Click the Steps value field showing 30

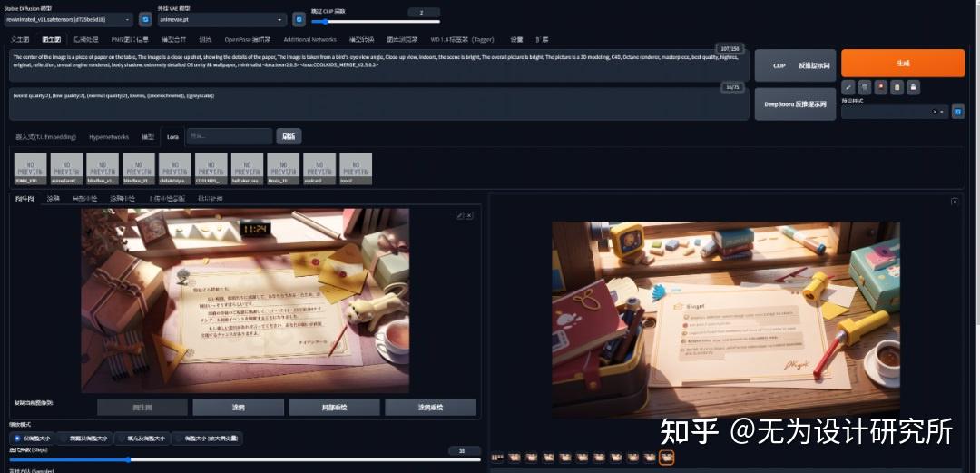465,450
